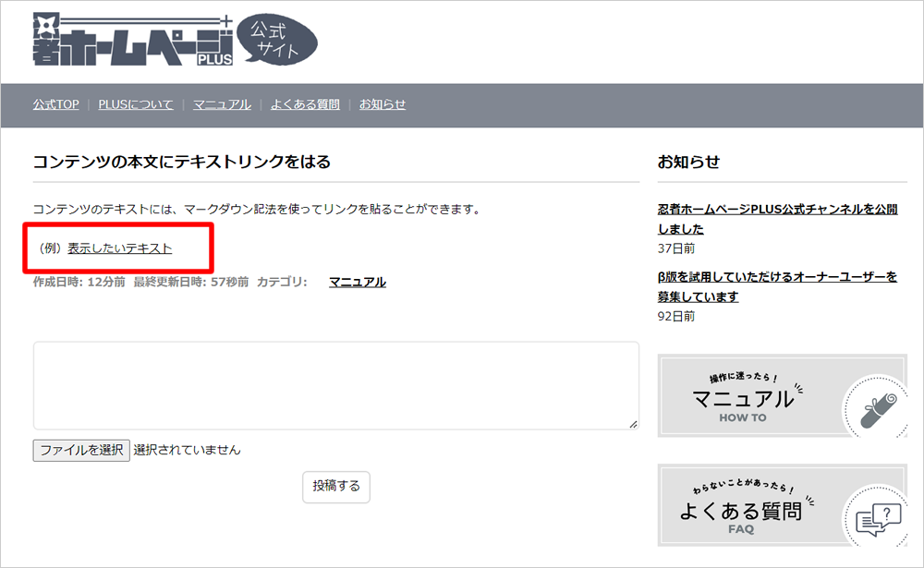The height and width of the screenshot is (568, 924).
Task: Open PLUSについて in the navigation bar
Action: click(x=136, y=104)
